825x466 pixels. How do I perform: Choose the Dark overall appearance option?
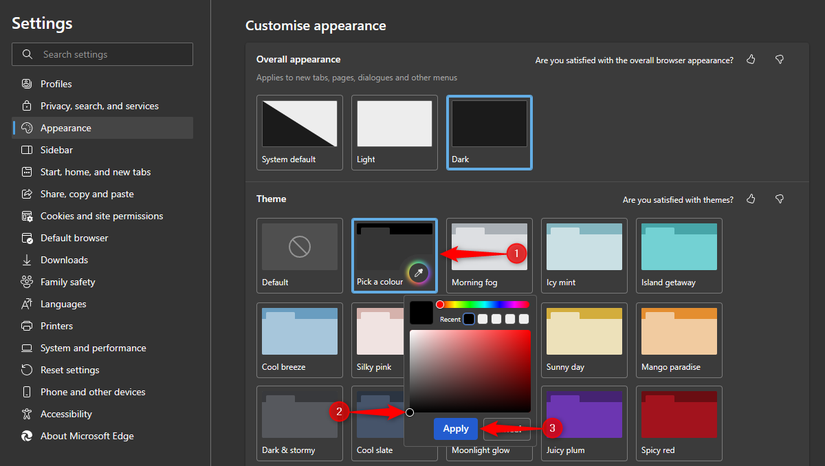pyautogui.click(x=489, y=132)
